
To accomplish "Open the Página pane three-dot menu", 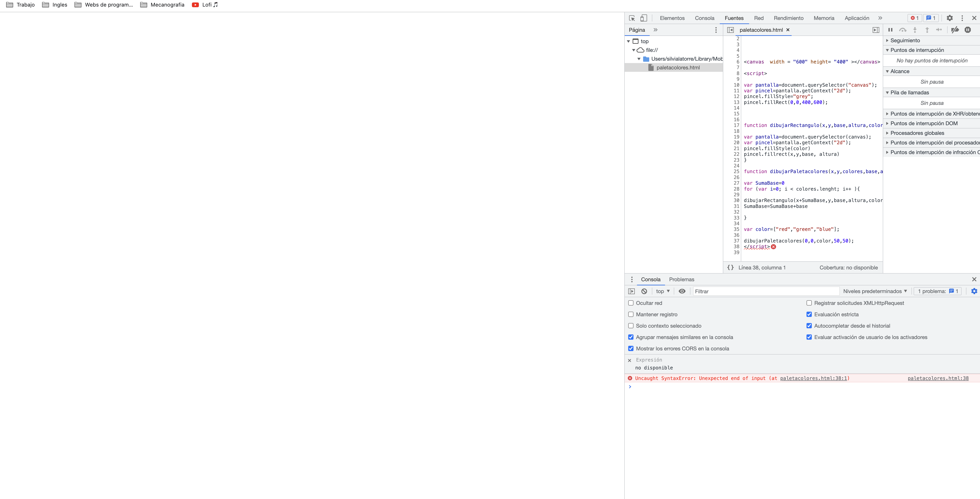I will (x=716, y=30).
